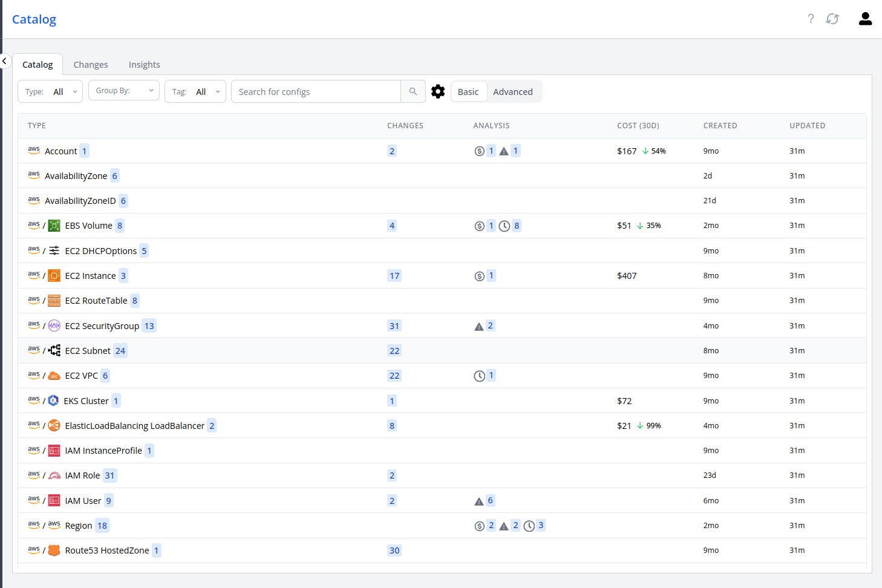Click the Route53 HostedZone icon
The height and width of the screenshot is (588, 882).
[54, 550]
